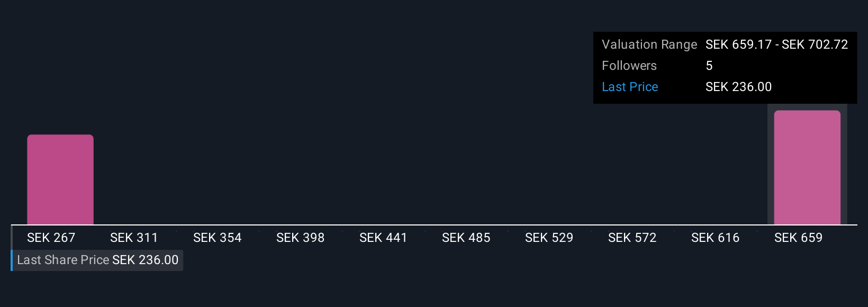
Task: Click the pink bar at SEK 267
Action: (60, 179)
